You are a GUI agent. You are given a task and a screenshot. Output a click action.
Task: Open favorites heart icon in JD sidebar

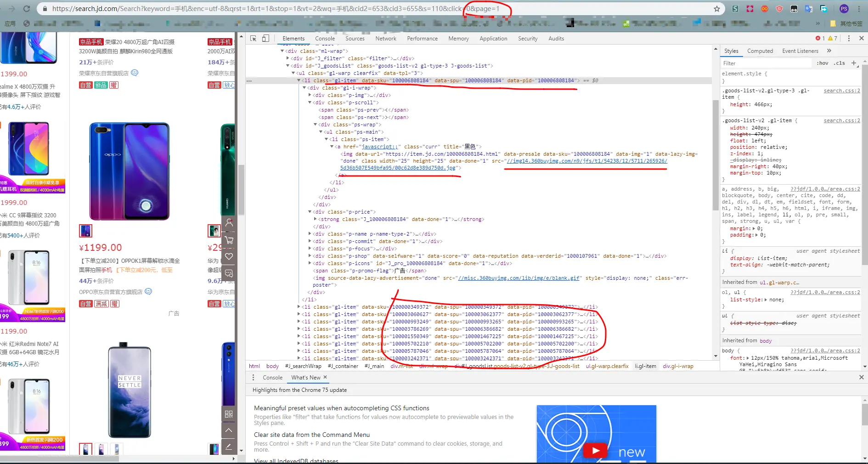[x=229, y=256]
